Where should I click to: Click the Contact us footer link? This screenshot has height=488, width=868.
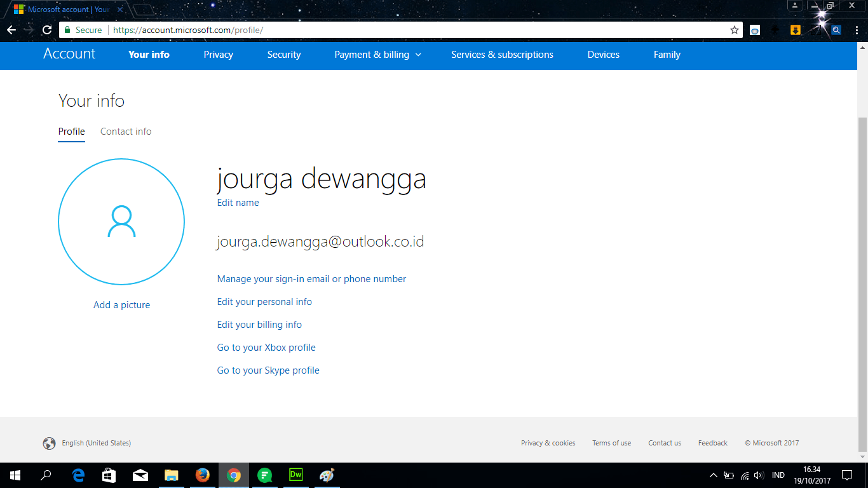pos(665,443)
